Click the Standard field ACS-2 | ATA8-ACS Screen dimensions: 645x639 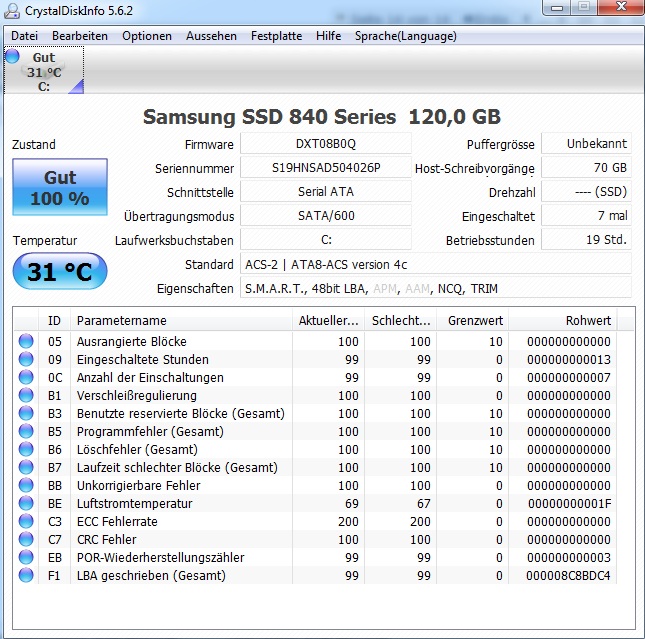[x=436, y=264]
